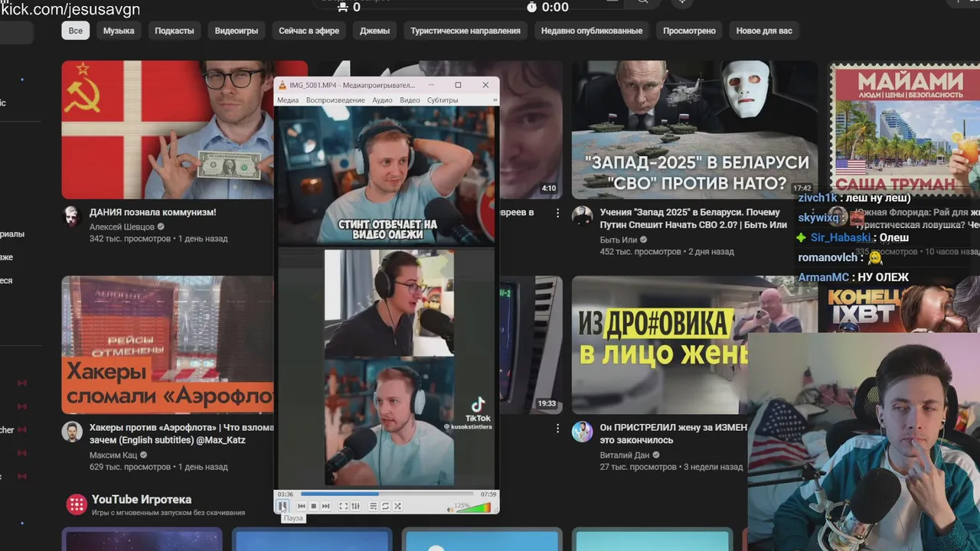Open Хакеры сломали Аэрофлот thumbnail

tap(167, 344)
